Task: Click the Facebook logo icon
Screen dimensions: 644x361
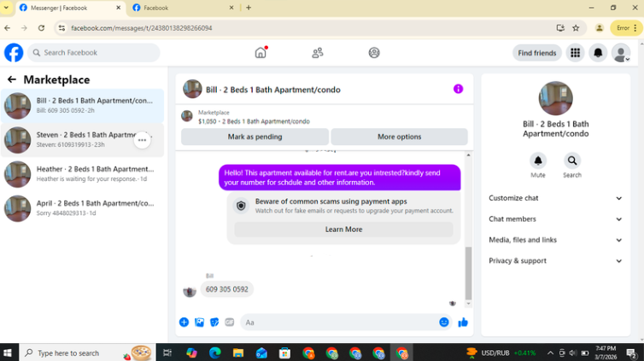Action: (14, 53)
